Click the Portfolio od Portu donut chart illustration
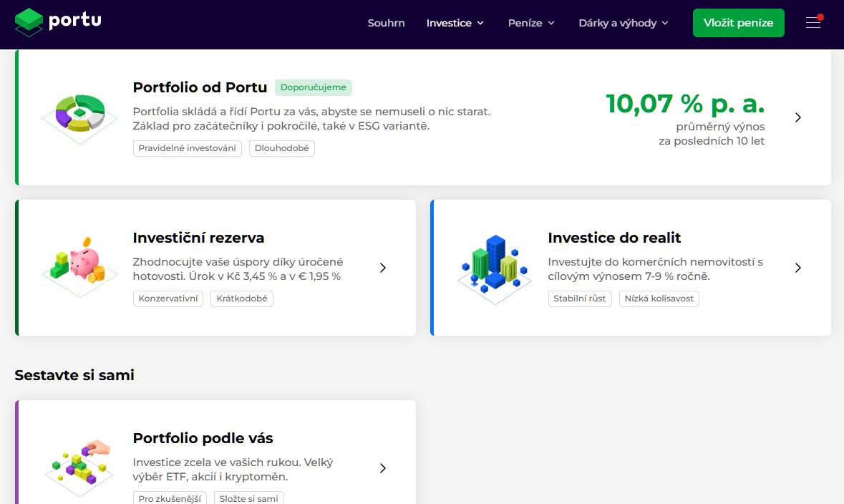Viewport: 844px width, 504px height. (x=79, y=119)
